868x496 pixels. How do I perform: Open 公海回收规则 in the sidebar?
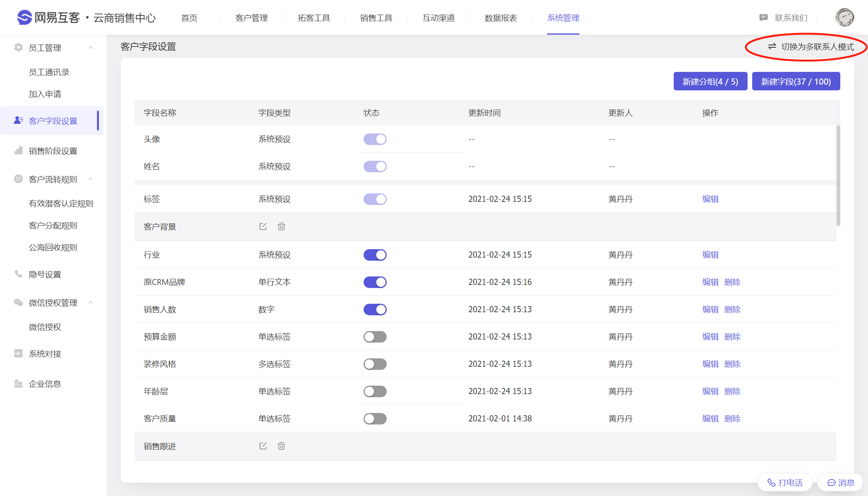tap(53, 248)
